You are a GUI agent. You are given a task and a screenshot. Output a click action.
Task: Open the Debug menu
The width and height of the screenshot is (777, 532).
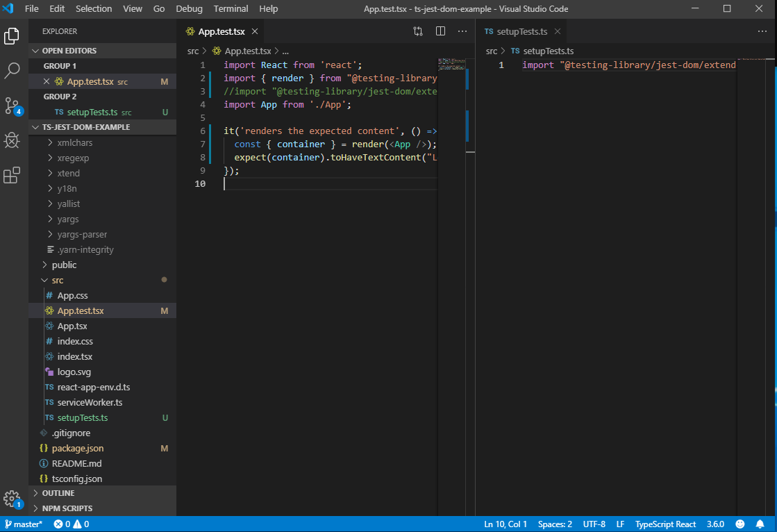tap(189, 9)
